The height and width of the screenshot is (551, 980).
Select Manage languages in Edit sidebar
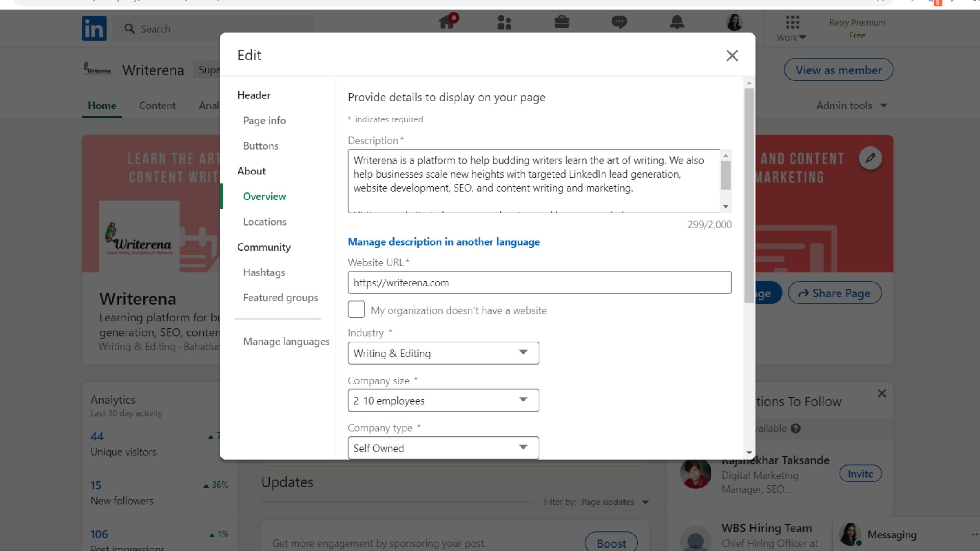coord(286,342)
